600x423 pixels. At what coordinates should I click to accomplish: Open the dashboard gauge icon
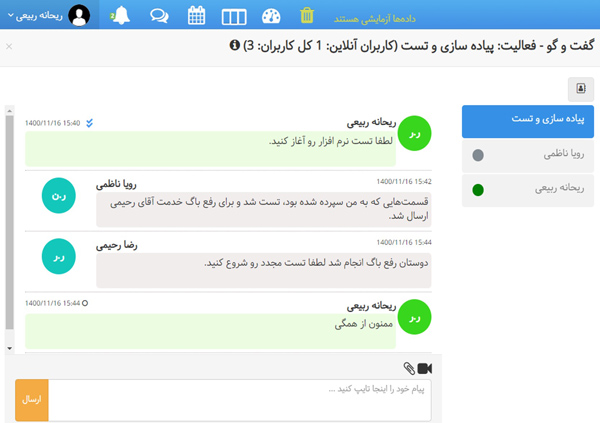pyautogui.click(x=271, y=16)
